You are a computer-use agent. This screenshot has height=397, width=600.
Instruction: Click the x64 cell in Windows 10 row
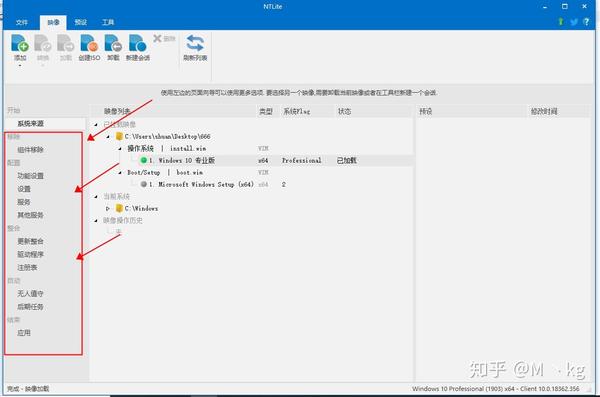pyautogui.click(x=263, y=160)
